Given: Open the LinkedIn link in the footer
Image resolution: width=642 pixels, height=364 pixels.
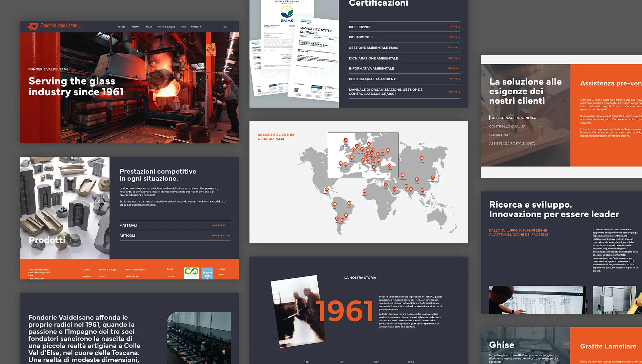Looking at the screenshot, I should 170,277.
